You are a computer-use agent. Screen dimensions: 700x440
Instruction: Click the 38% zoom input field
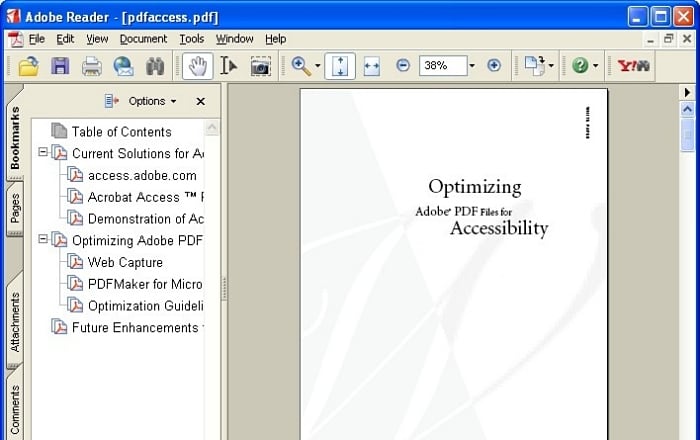click(x=440, y=66)
